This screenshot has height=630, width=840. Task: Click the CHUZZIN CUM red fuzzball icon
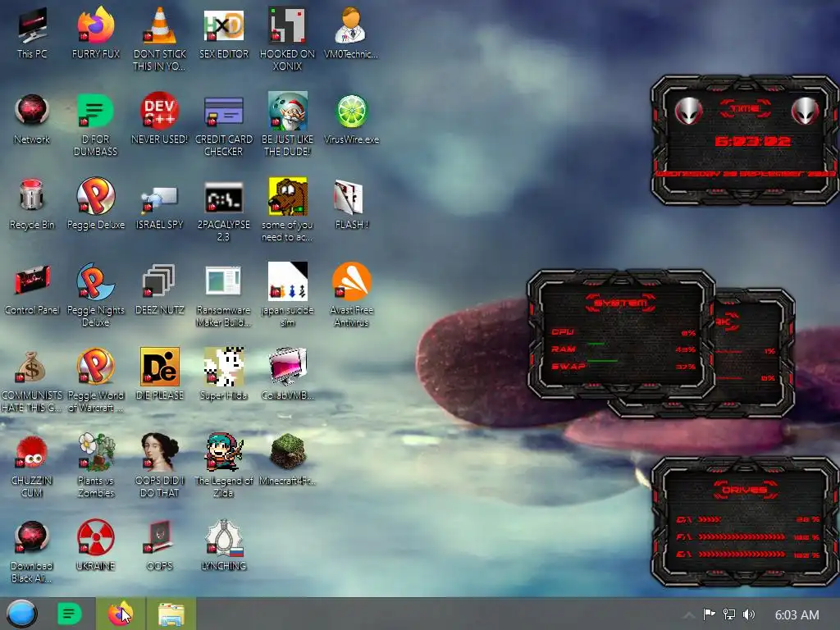point(32,465)
